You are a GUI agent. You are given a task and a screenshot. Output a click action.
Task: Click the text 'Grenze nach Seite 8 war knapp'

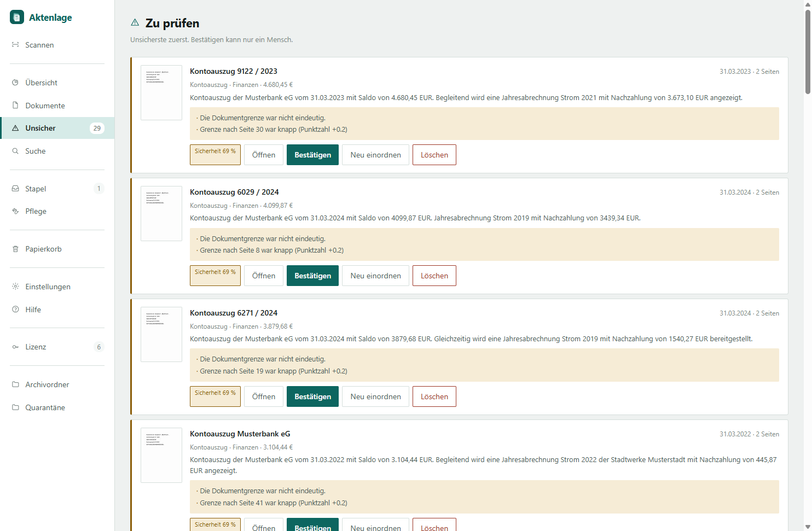coord(246,250)
